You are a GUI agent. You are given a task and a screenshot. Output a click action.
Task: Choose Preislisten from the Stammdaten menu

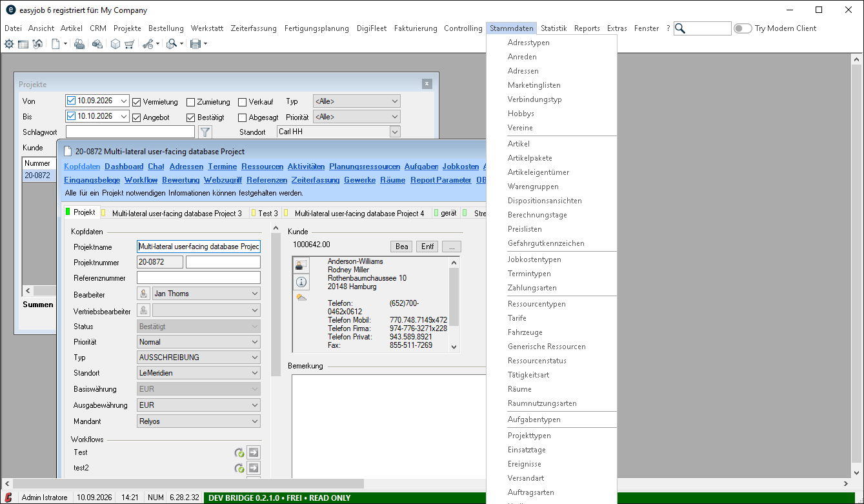525,229
